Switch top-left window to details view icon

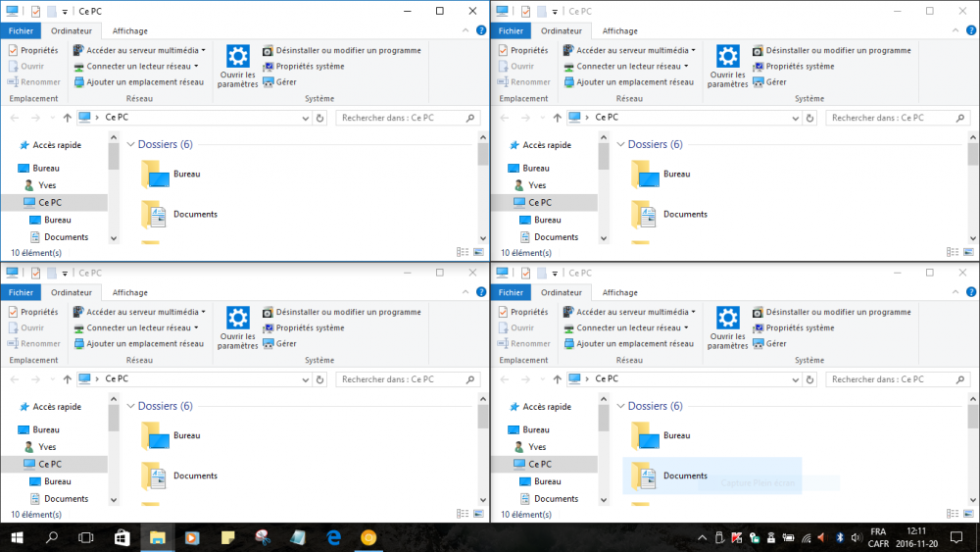(x=463, y=252)
